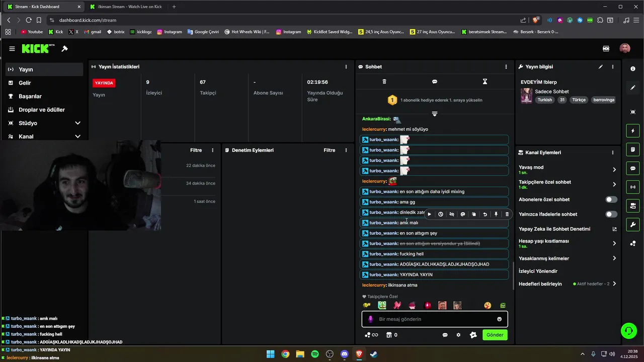Expand Yasaklanmış kelimeler settings
Viewport: 644px width, 362px height.
[568, 258]
